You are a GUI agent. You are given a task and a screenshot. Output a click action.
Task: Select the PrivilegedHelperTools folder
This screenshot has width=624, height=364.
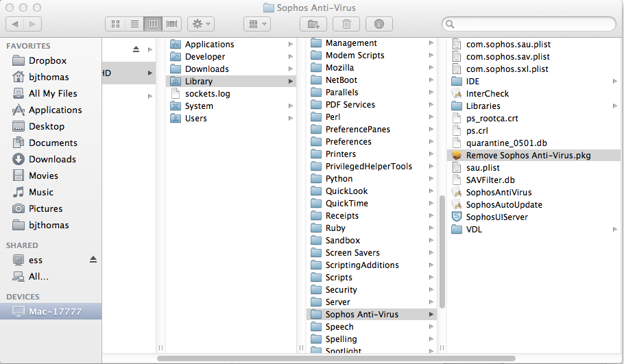coord(372,167)
